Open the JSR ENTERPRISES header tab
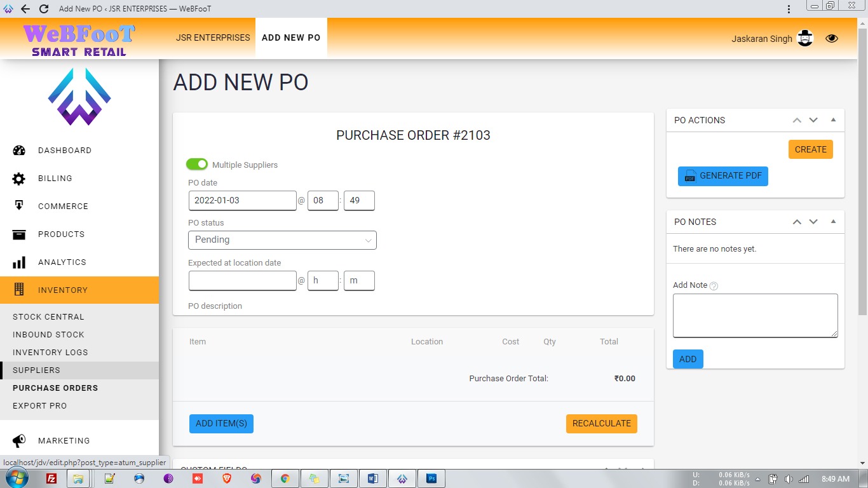Image resolution: width=868 pixels, height=488 pixels. coord(213,37)
